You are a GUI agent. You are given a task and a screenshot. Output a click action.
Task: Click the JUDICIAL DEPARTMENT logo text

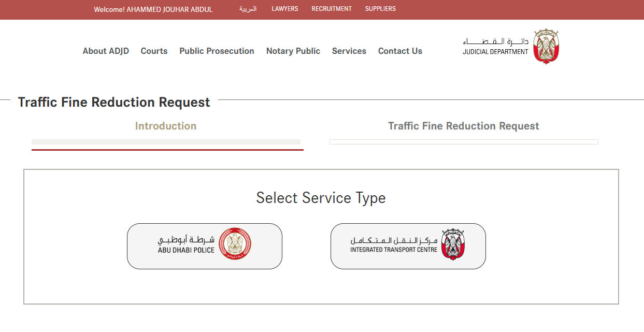[x=496, y=52]
